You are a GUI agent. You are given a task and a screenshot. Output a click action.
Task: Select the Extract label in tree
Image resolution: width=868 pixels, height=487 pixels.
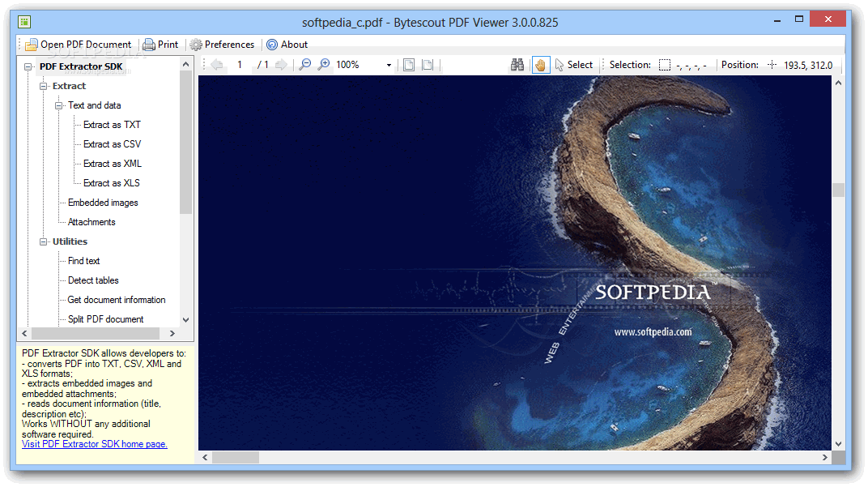[x=69, y=86]
